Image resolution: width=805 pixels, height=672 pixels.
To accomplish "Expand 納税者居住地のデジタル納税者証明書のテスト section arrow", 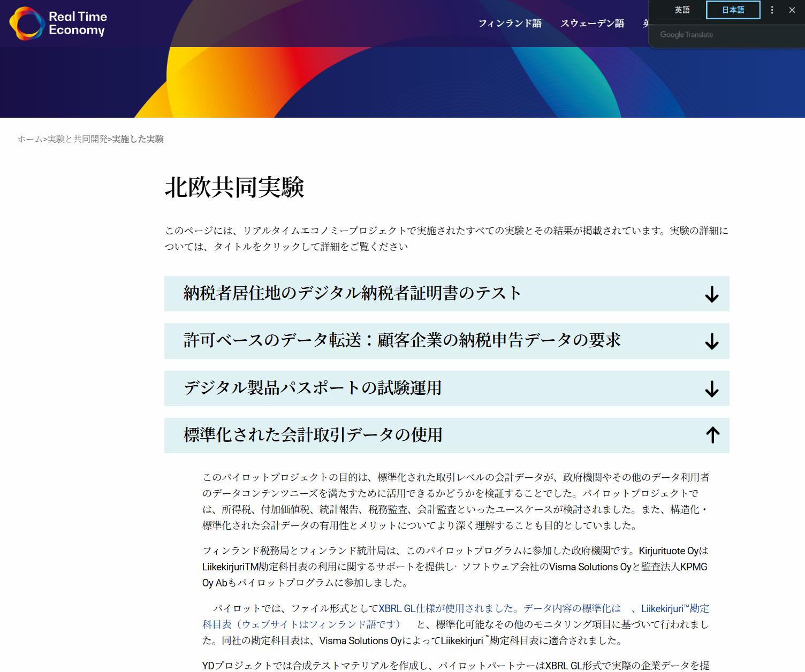I will pos(711,294).
